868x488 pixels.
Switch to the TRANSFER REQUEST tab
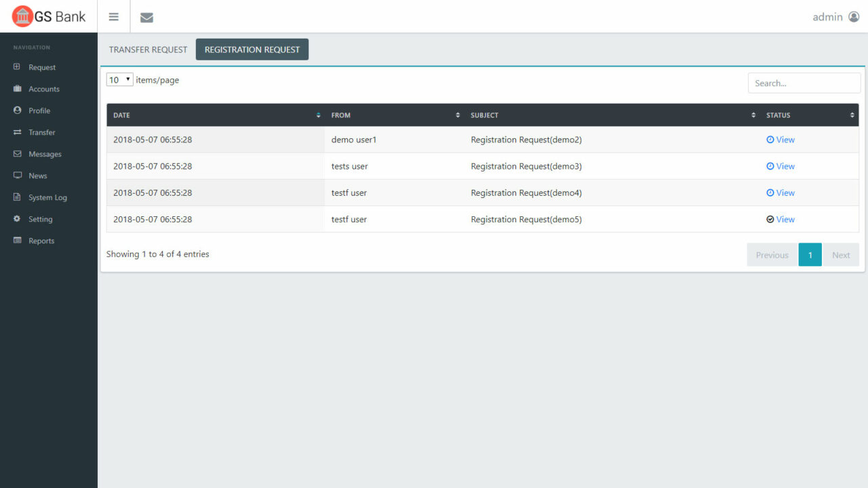point(148,49)
